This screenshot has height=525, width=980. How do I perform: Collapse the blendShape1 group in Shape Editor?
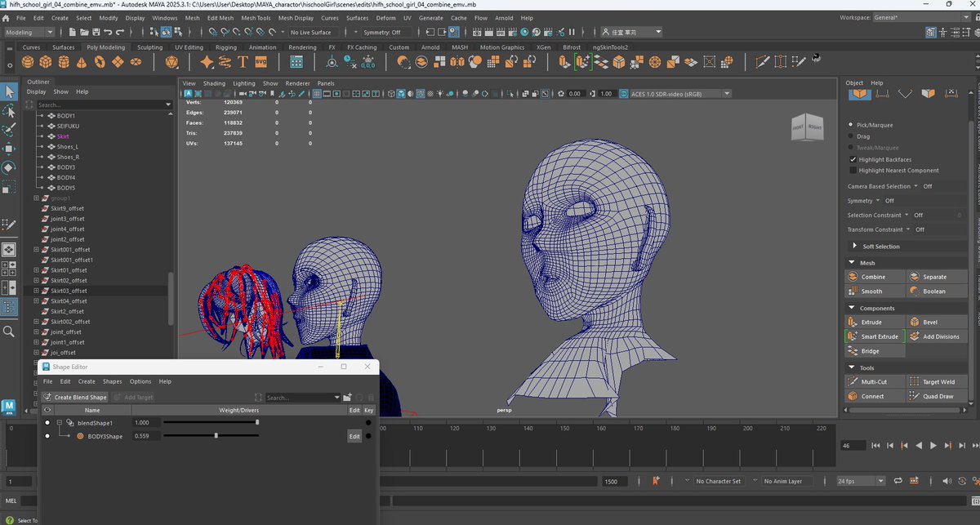pos(60,423)
